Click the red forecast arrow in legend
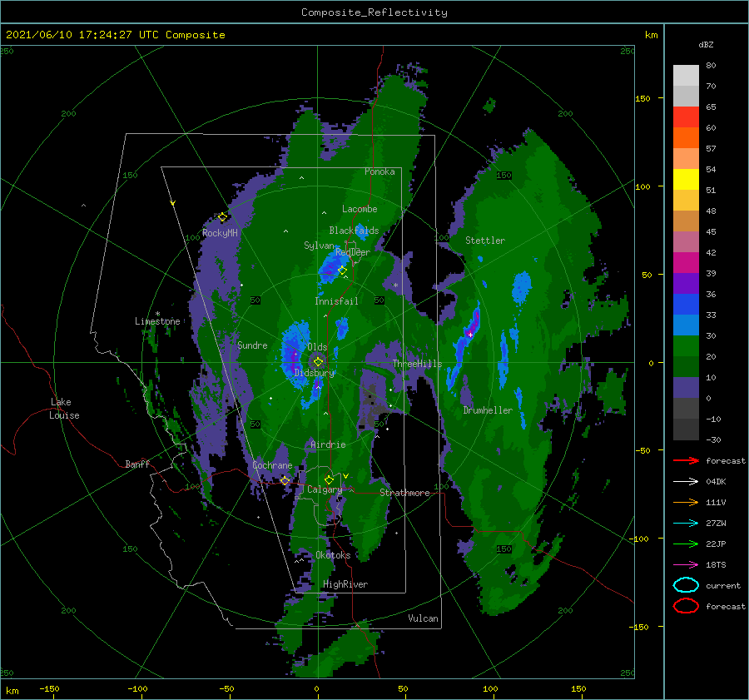This screenshot has width=749, height=700. point(686,460)
